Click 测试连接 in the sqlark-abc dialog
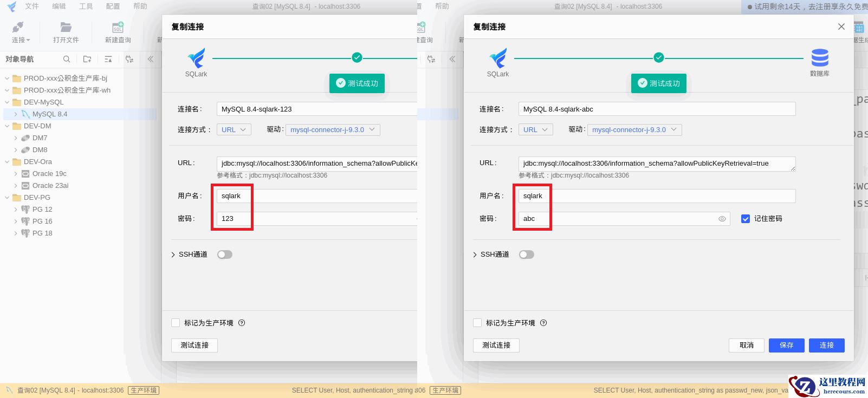Viewport: 868px width, 398px height. click(496, 345)
